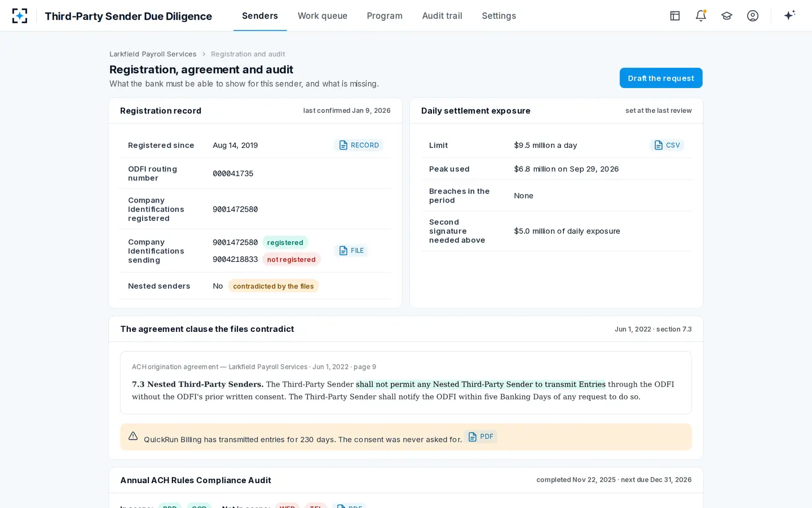
Task: Click the $9.5 million a day limit
Action: (545, 146)
